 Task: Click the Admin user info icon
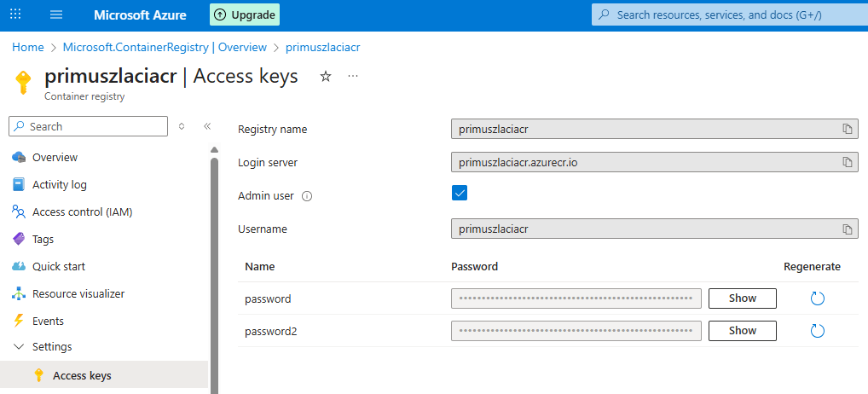click(308, 196)
